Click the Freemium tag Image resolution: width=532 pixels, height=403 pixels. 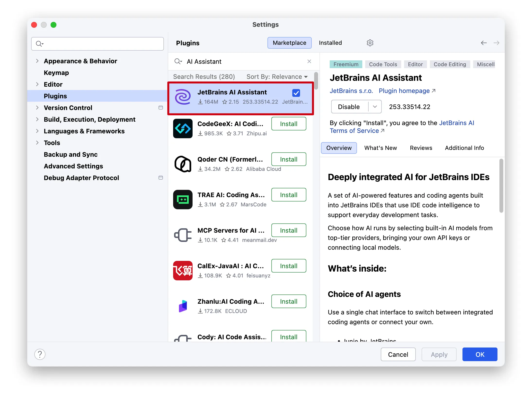346,64
